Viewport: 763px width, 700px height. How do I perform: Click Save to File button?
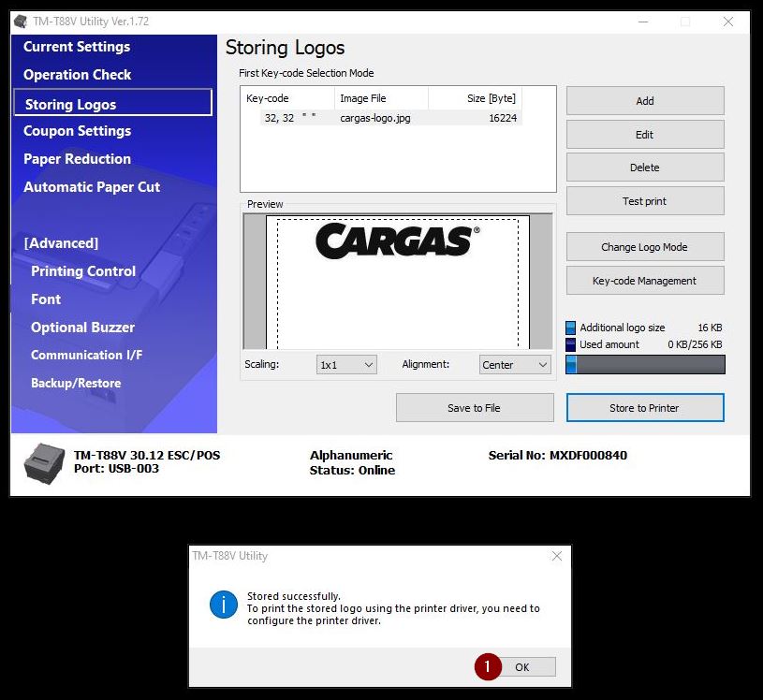coord(475,408)
